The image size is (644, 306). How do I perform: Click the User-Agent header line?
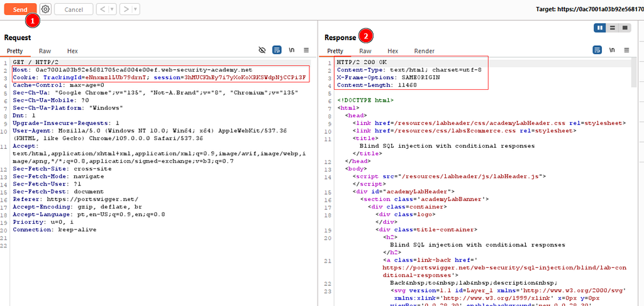click(149, 134)
